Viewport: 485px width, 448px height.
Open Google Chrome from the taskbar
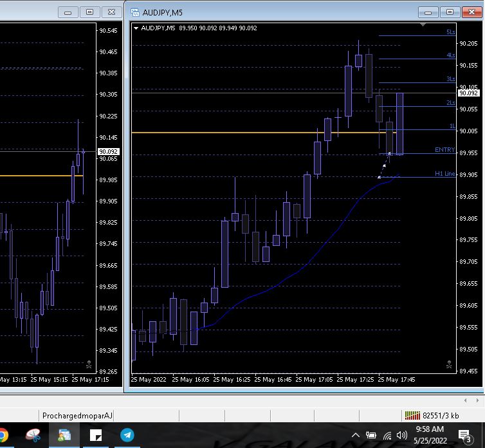click(3, 436)
